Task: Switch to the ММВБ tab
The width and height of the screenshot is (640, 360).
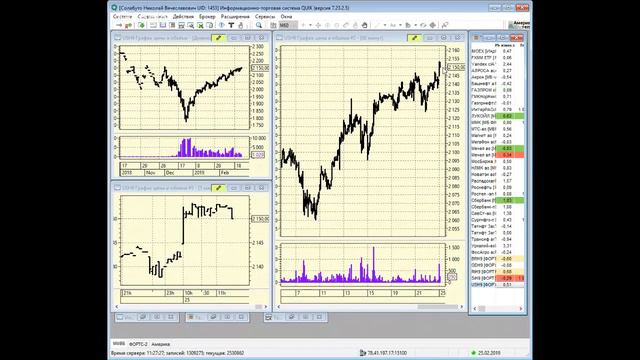Action: click(118, 344)
